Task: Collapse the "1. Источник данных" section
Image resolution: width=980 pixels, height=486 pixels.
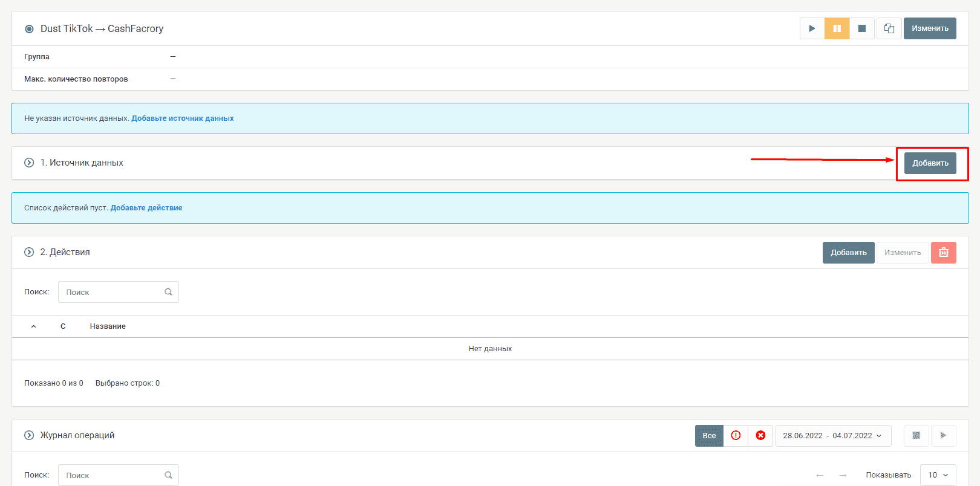Action: 29,163
